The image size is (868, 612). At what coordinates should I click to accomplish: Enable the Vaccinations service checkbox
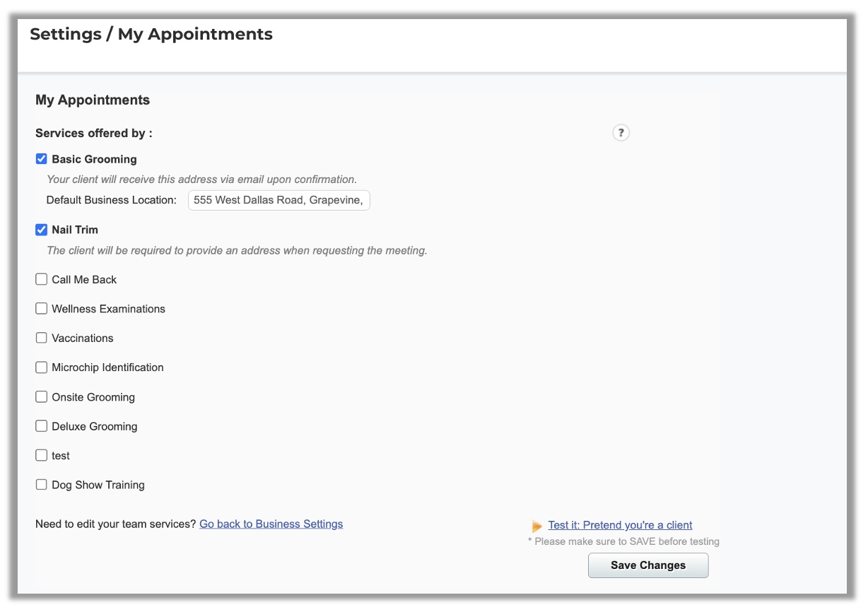pyautogui.click(x=42, y=338)
